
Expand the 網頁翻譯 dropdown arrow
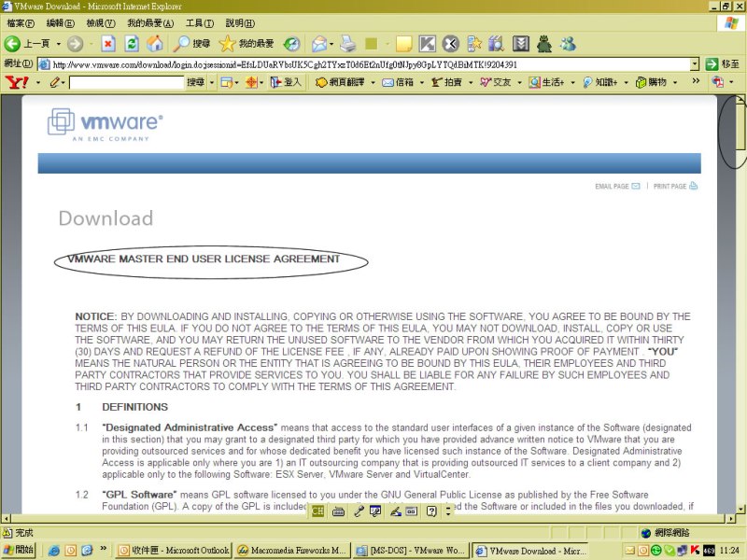(373, 83)
